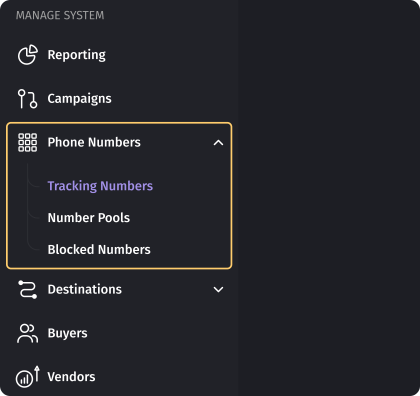Select the Reporting menu label
The width and height of the screenshot is (420, 396).
pyautogui.click(x=77, y=55)
